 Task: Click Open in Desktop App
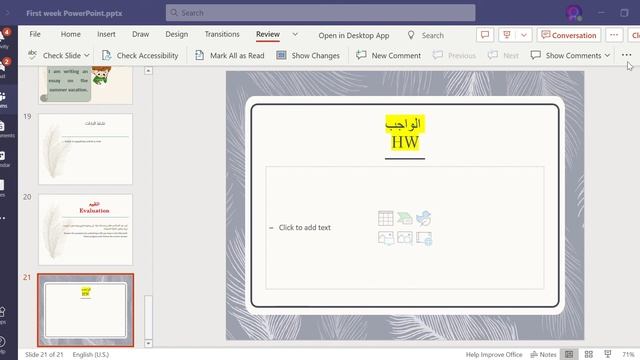[353, 36]
